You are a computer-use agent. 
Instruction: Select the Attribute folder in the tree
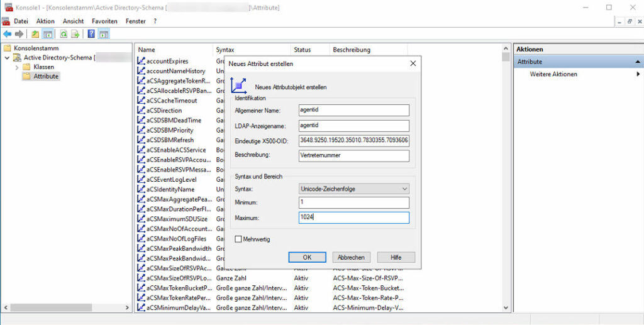[x=46, y=76]
